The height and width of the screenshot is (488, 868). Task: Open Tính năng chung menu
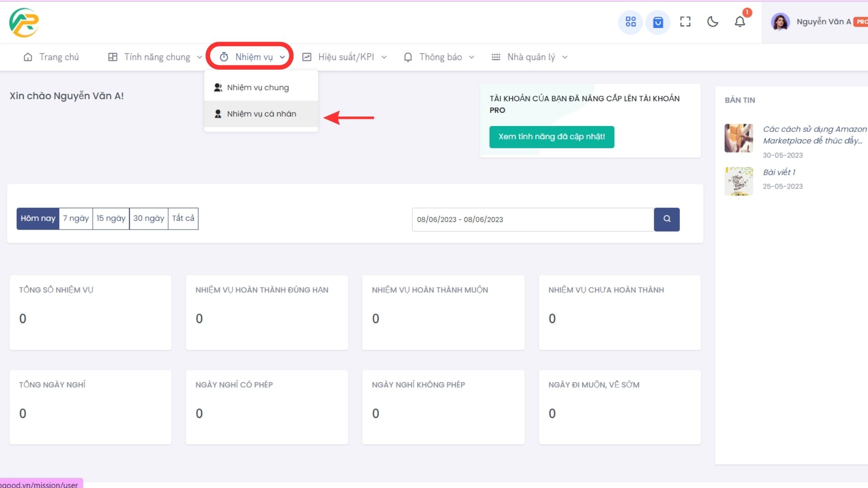(x=155, y=57)
